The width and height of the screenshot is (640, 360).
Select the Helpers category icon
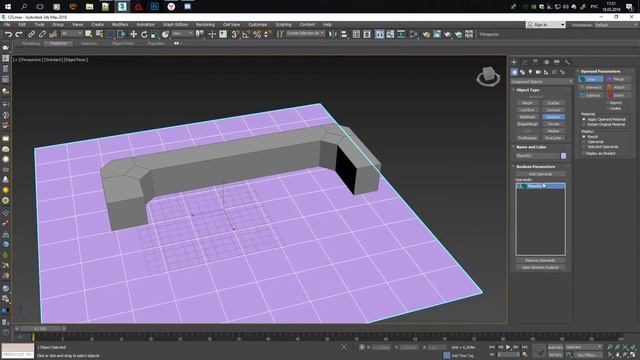(x=546, y=72)
